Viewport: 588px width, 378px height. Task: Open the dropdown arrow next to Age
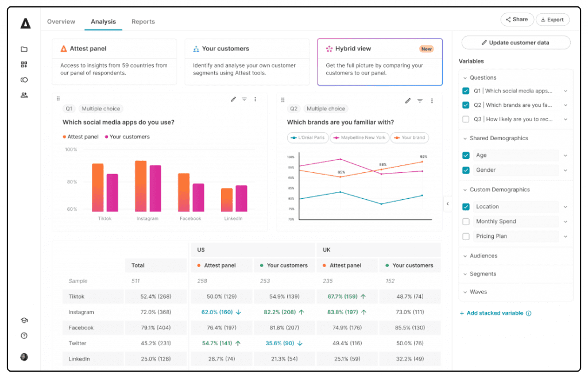[566, 156]
